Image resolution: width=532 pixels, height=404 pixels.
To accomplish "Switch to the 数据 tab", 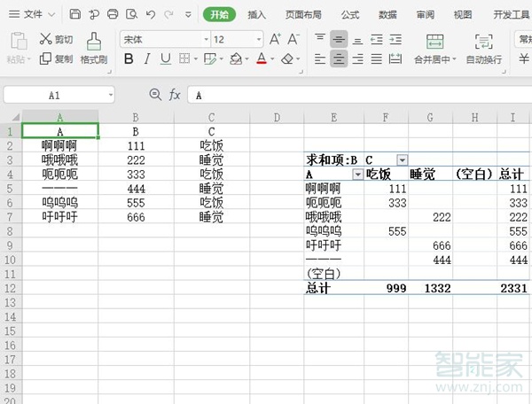I will (387, 14).
